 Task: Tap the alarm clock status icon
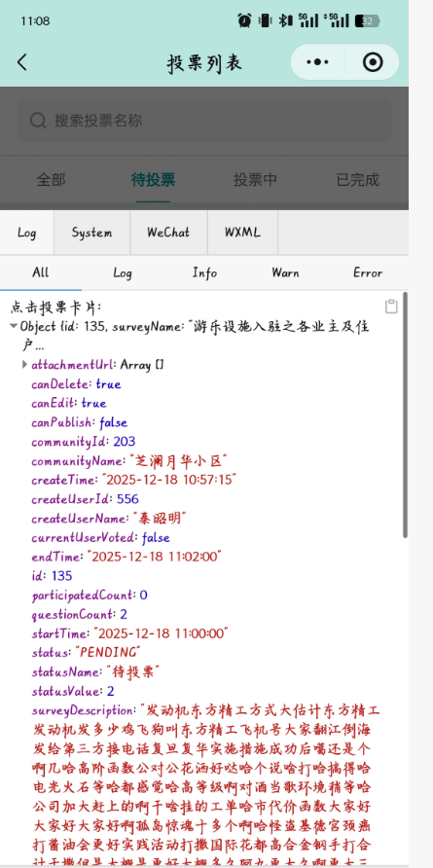[x=244, y=20]
